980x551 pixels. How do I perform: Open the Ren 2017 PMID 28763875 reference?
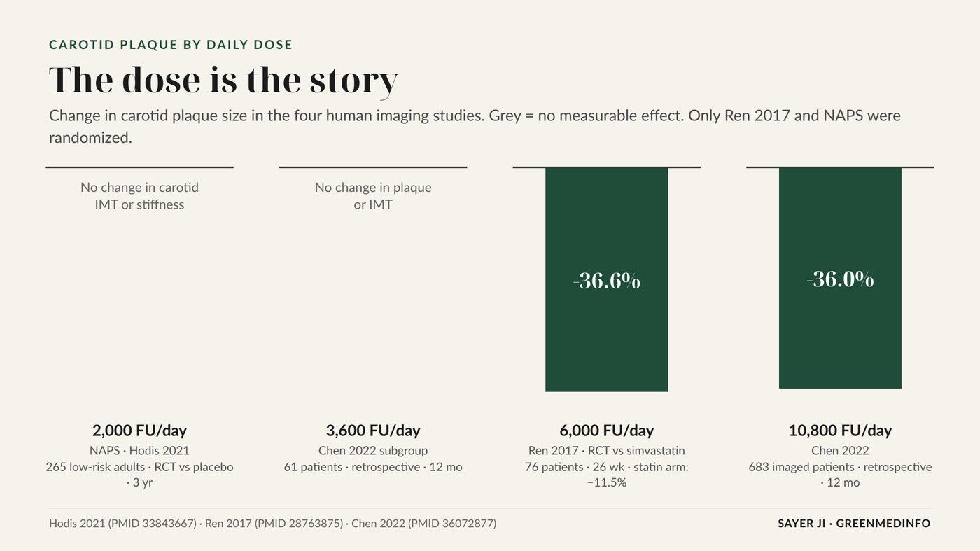point(274,523)
